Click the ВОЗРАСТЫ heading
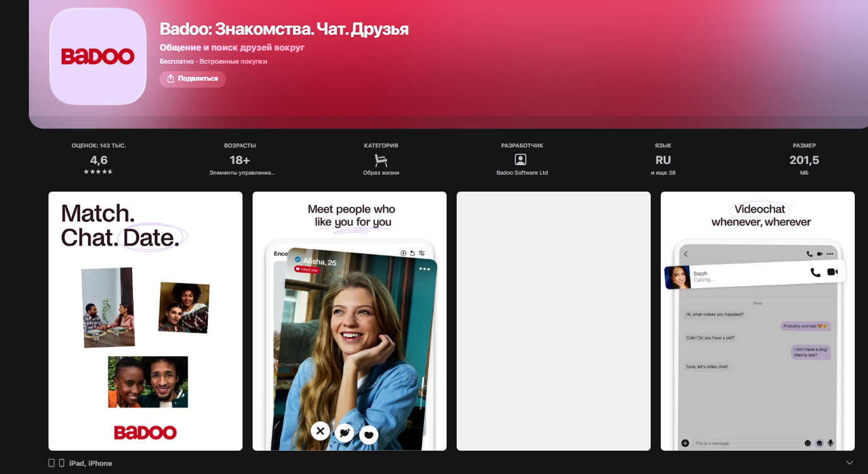 [x=240, y=146]
